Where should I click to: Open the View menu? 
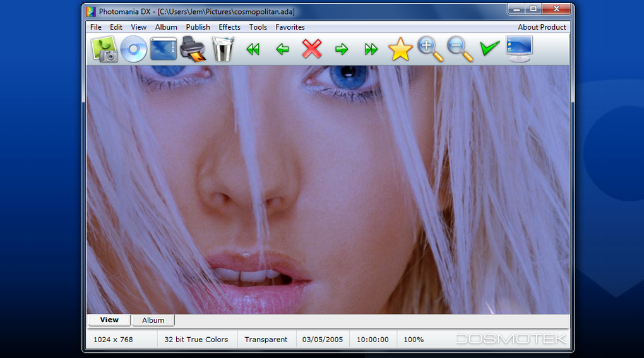138,27
